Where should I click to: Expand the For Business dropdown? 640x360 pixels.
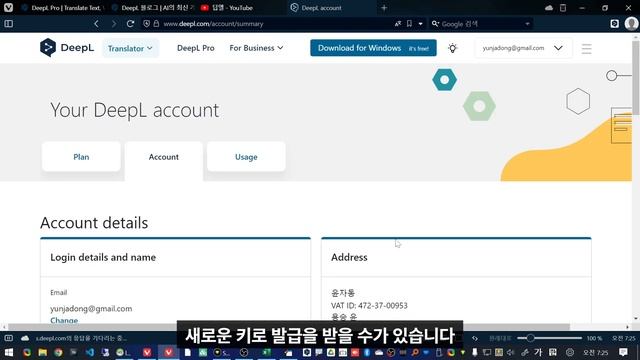coord(256,48)
